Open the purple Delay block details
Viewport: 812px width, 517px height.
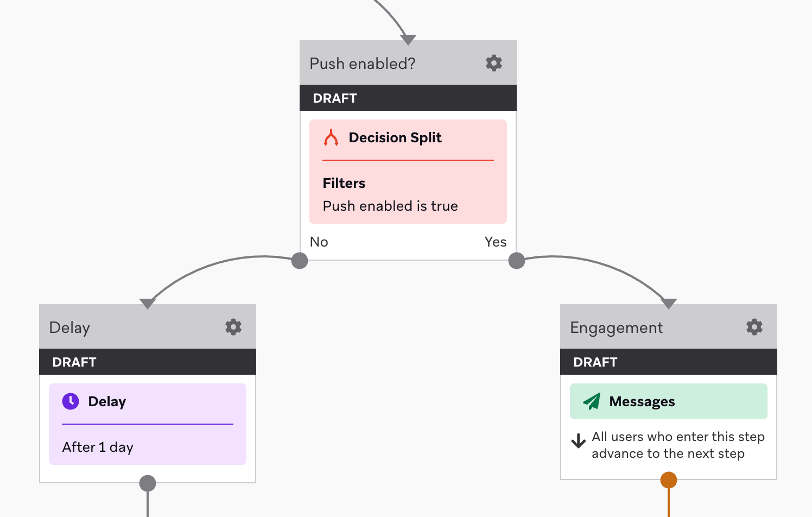[x=148, y=424]
